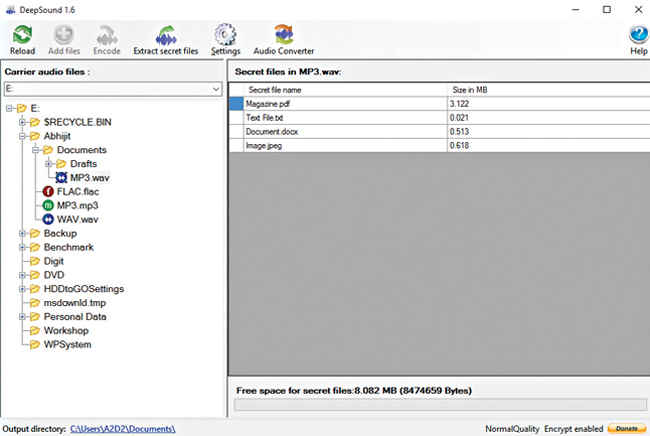Select the MP3.mp3 file icon

pos(48,206)
